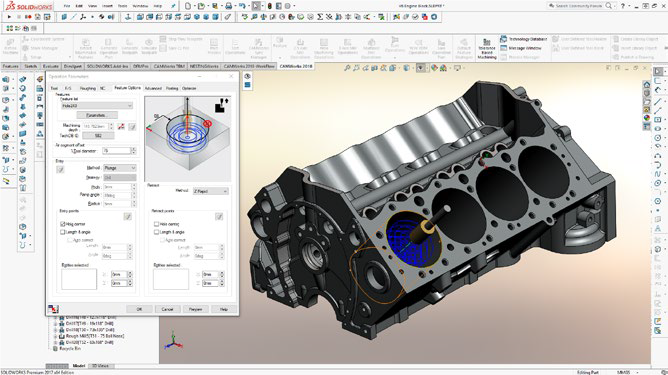Open the Insert menu
Image resolution: width=668 pixels, height=375 pixels.
[x=107, y=6]
